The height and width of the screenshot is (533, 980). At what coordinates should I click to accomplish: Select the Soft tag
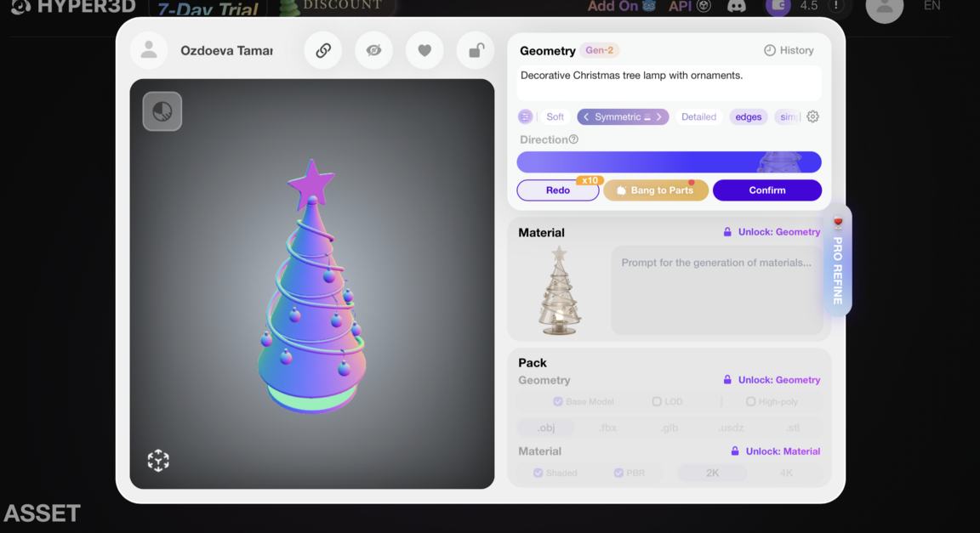tap(555, 116)
